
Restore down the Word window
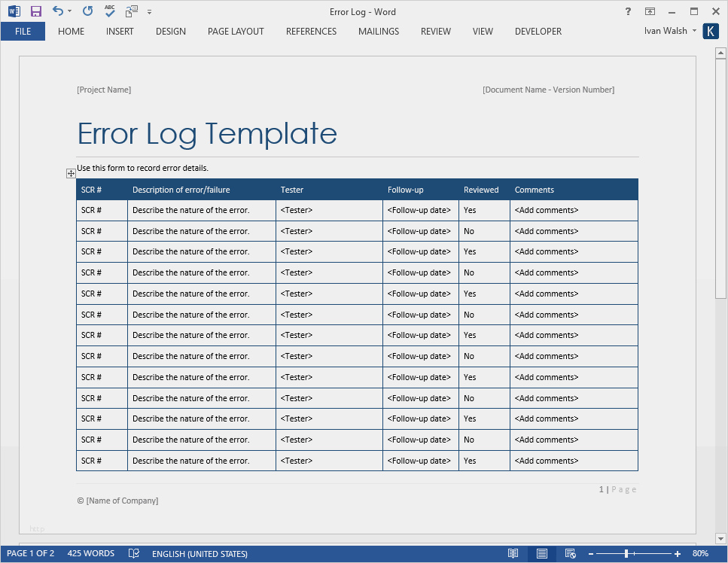click(693, 11)
